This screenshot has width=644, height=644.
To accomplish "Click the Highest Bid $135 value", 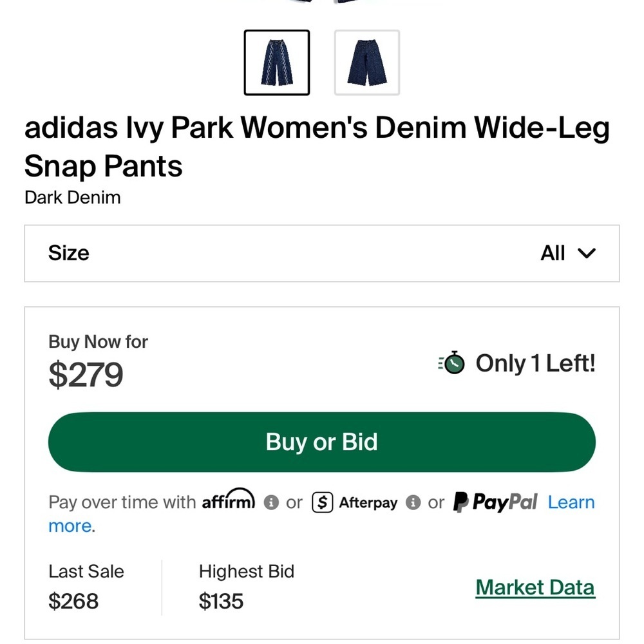I will tap(222, 601).
